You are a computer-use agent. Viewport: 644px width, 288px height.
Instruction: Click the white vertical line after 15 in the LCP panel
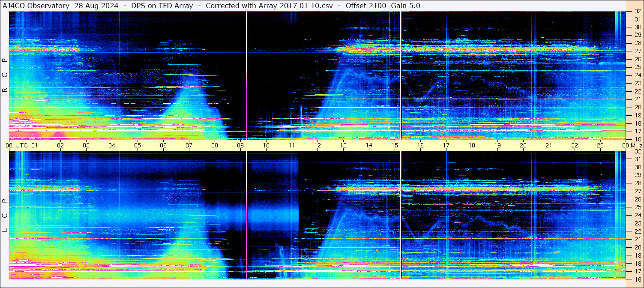pos(401,214)
